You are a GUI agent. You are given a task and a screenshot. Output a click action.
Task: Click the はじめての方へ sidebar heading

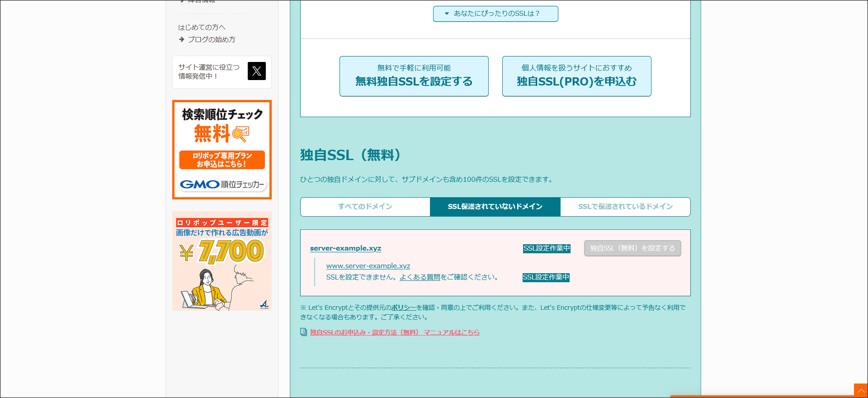[x=202, y=27]
